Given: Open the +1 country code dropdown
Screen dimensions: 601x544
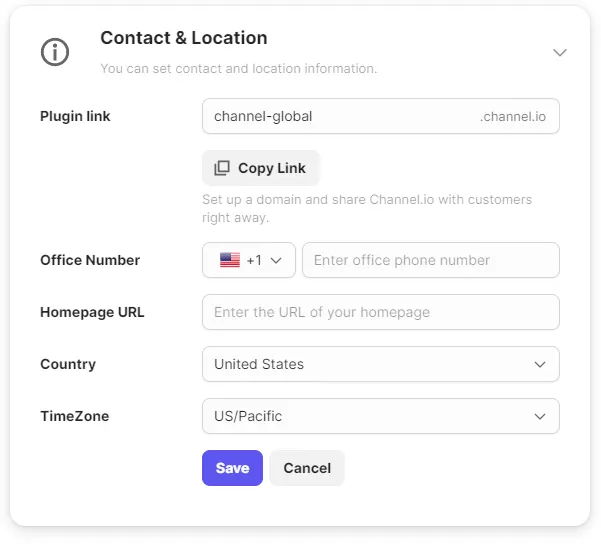Looking at the screenshot, I should (249, 260).
